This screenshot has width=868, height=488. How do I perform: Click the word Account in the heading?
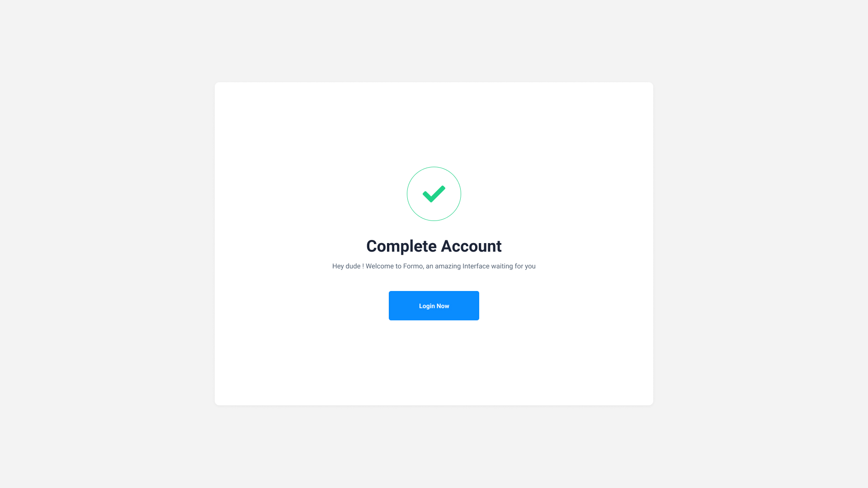[471, 246]
